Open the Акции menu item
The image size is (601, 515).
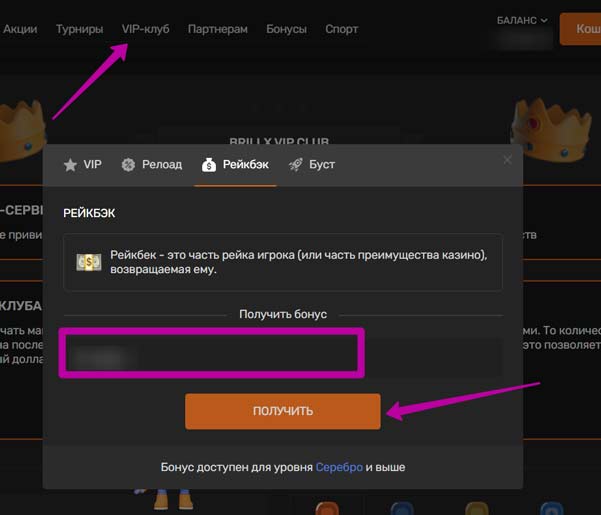tap(20, 29)
